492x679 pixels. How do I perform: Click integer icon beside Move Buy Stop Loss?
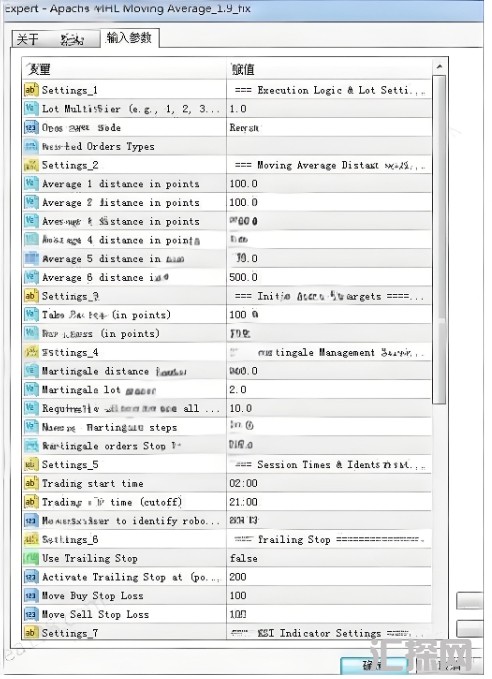pyautogui.click(x=31, y=595)
